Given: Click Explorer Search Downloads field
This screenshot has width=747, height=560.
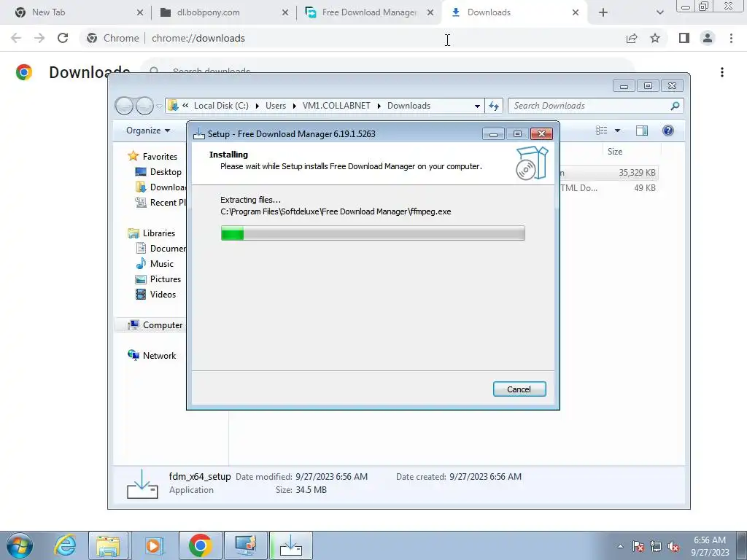Looking at the screenshot, I should (x=589, y=106).
